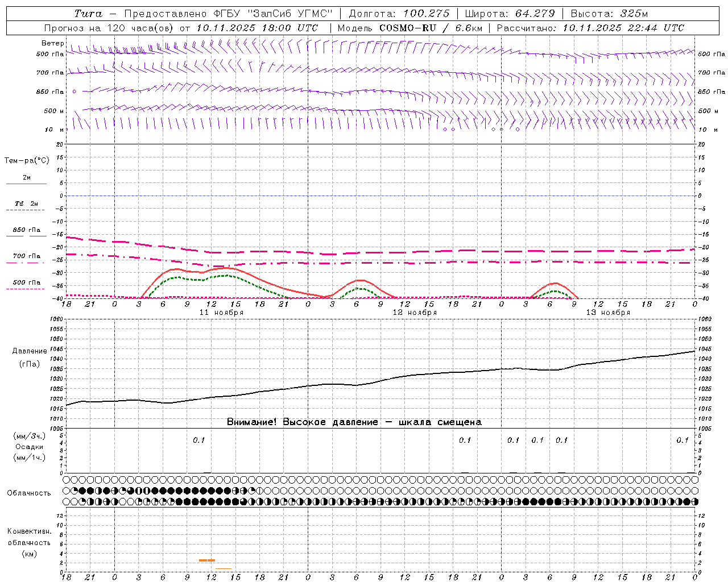Viewport: 728px width, 582px height.
Task: Click the red 2m temperature curve on 11 ноября
Action: [227, 268]
